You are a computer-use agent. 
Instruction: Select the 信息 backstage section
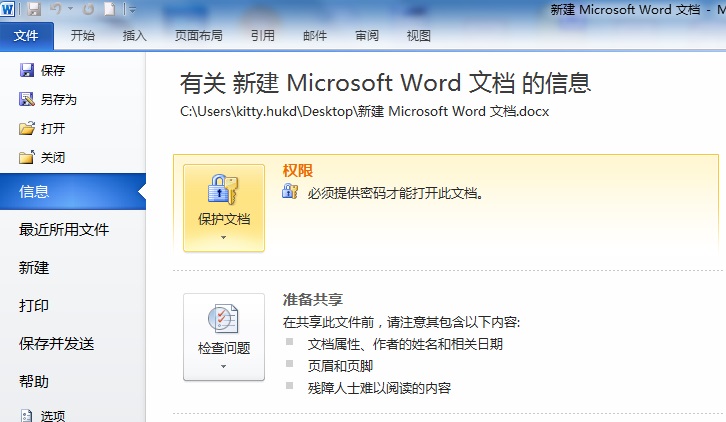73,191
